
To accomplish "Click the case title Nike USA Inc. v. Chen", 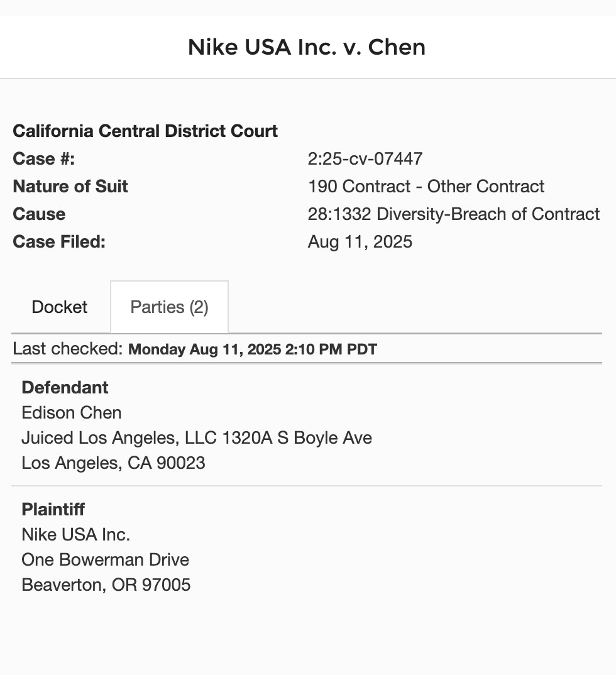I will (x=307, y=47).
